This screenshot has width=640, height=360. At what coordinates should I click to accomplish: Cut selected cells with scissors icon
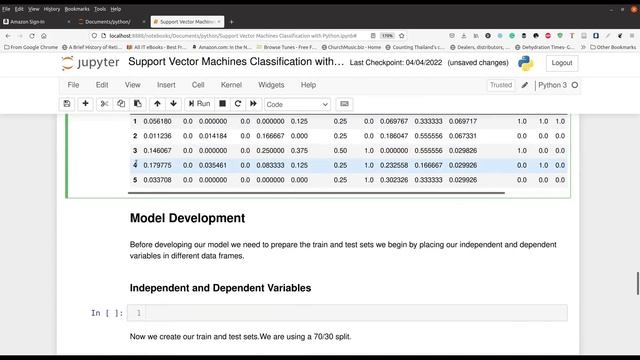[x=104, y=104]
